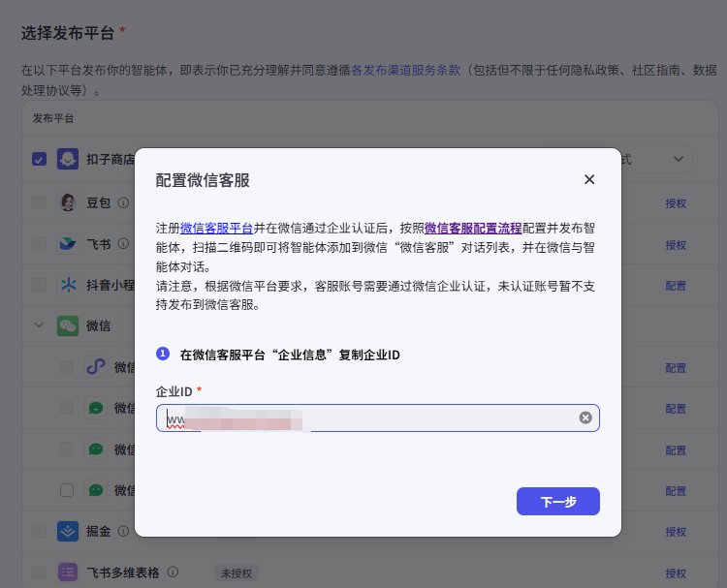Click the 抖音小程序 platform icon
The height and width of the screenshot is (588, 727).
pyautogui.click(x=68, y=285)
